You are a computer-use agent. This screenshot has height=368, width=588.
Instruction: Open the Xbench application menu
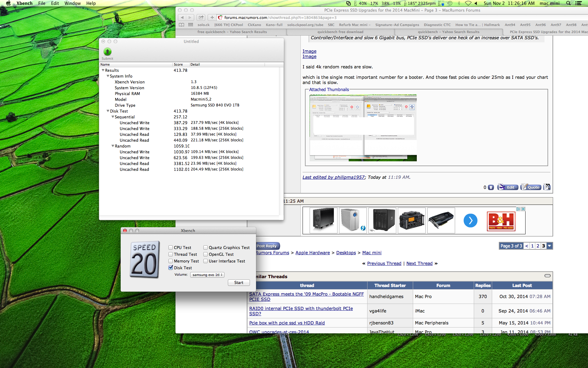click(x=24, y=3)
